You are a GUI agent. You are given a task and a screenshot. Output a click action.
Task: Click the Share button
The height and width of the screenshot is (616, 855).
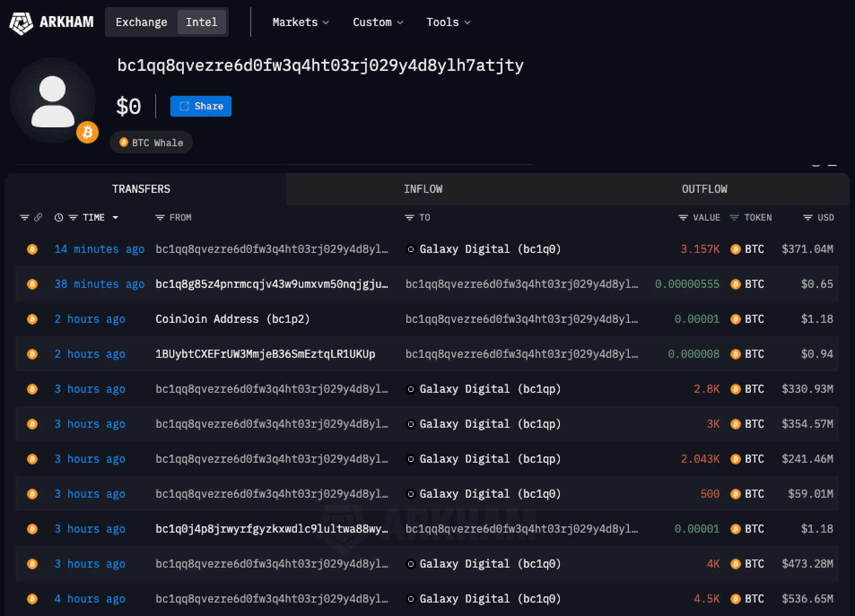[201, 106]
